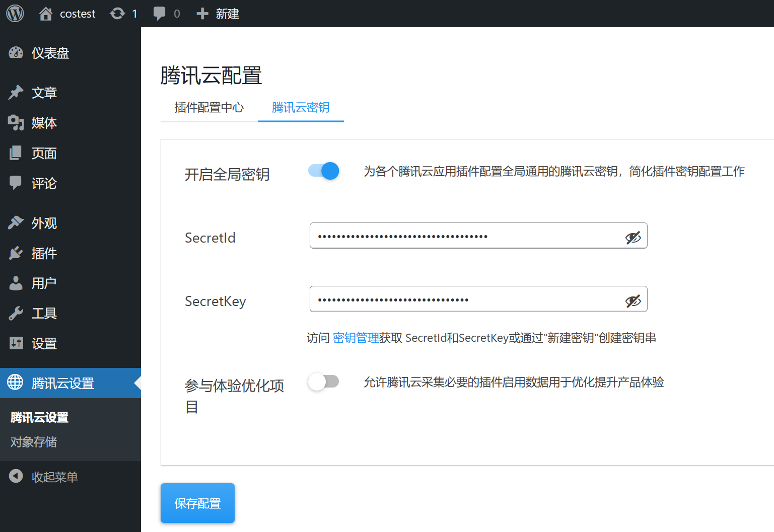Open the 插件 menu item
774x532 pixels.
pos(71,253)
